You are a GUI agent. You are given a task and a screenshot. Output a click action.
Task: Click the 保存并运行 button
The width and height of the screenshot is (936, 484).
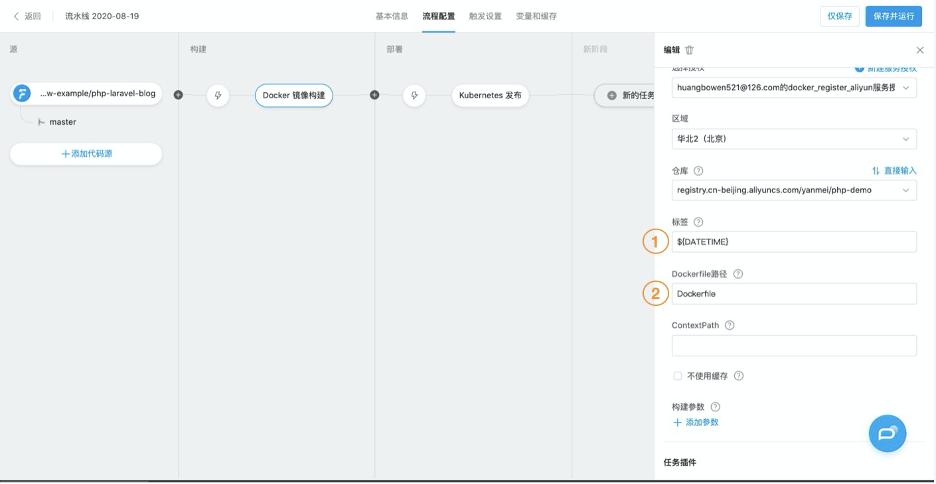894,16
